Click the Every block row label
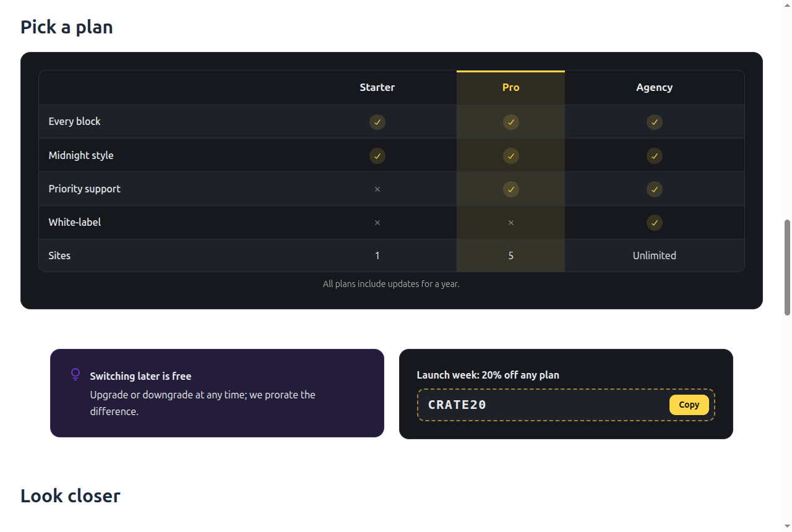792x532 pixels. point(74,121)
